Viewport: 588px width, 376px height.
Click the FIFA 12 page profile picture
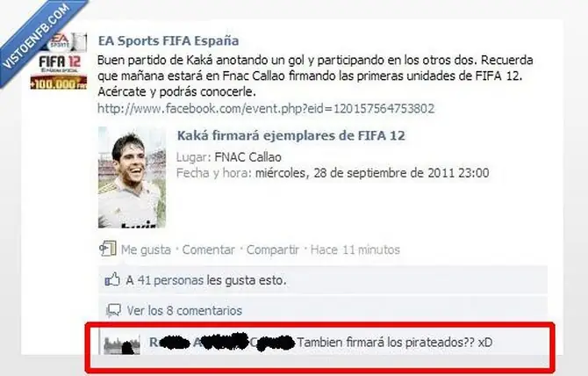coord(59,61)
